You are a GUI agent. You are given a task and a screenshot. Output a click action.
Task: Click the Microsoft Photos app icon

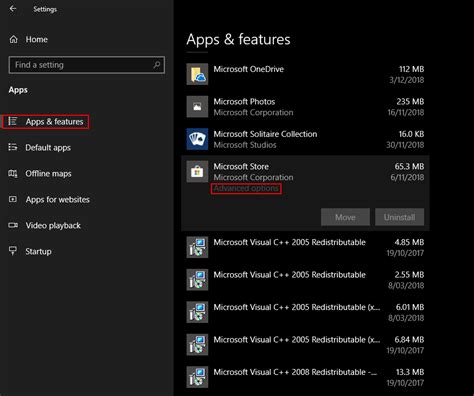[x=197, y=107]
